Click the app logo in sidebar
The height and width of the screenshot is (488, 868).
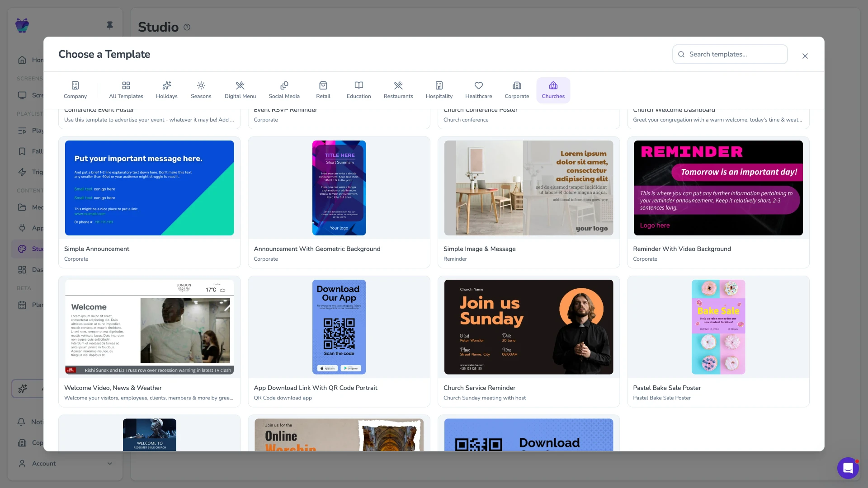click(x=22, y=25)
